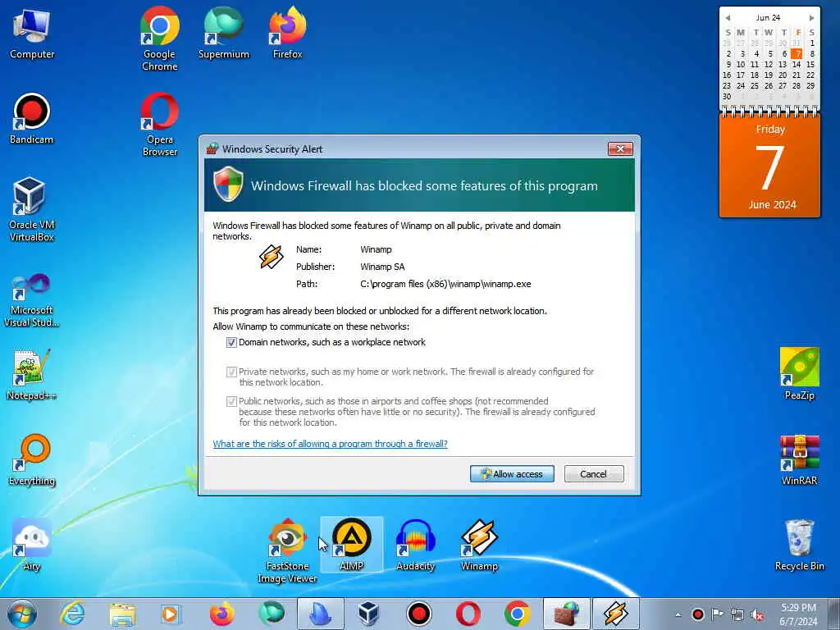Click the firewall shield in the alert header
The image size is (840, 630).
228,184
